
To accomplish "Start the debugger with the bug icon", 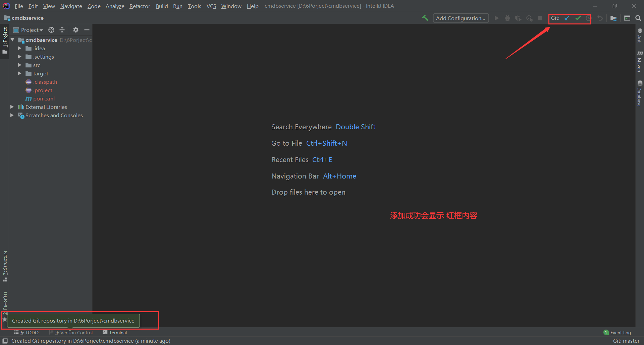I will point(507,18).
